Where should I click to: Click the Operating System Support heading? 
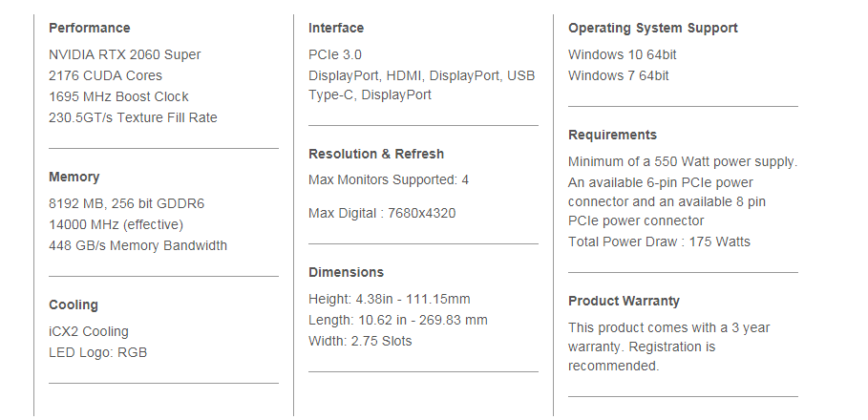[x=652, y=28]
